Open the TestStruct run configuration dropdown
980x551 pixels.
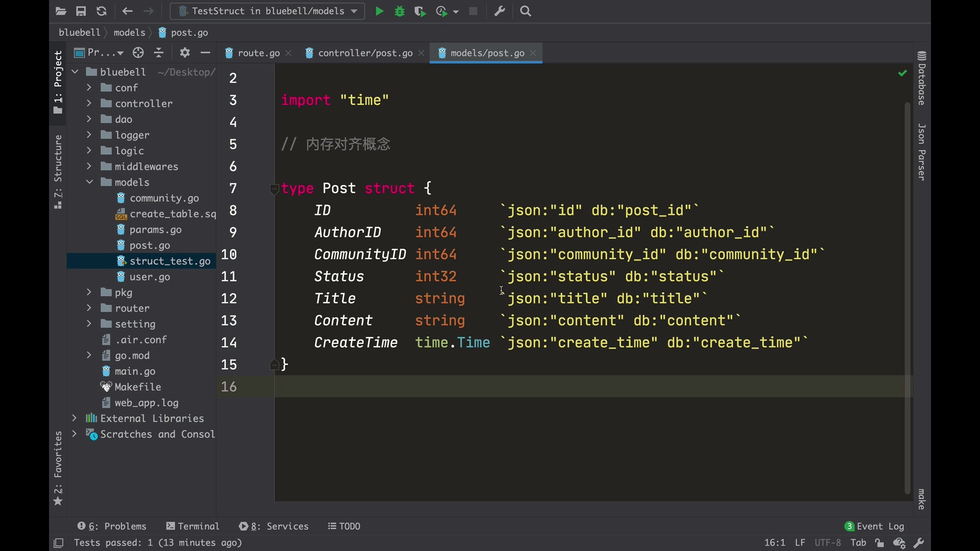tap(267, 11)
